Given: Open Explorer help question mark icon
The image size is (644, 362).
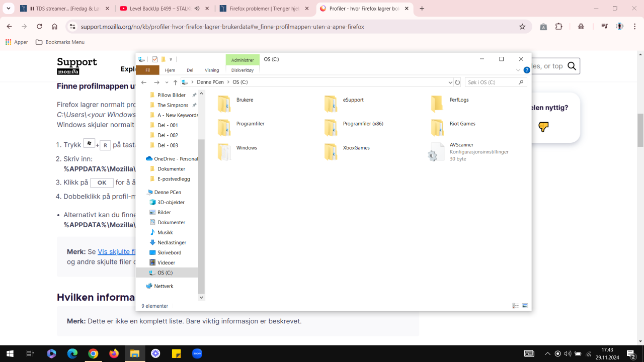Looking at the screenshot, I should click(527, 70).
